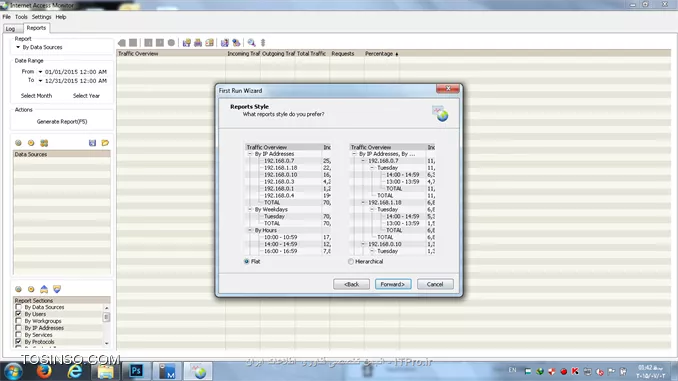Click the Traffic Overview column header in main table
The height and width of the screenshot is (381, 678).
[171, 54]
